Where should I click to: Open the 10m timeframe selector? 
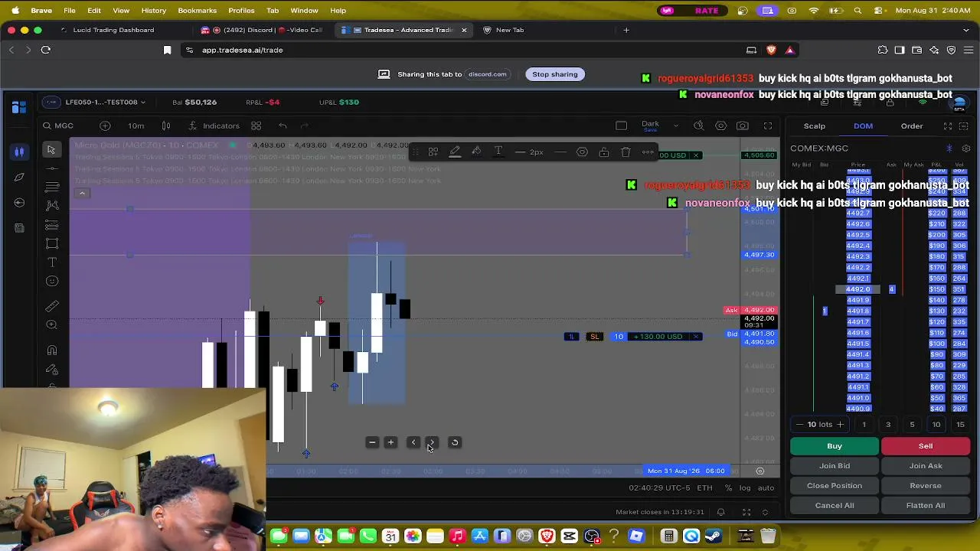point(136,126)
